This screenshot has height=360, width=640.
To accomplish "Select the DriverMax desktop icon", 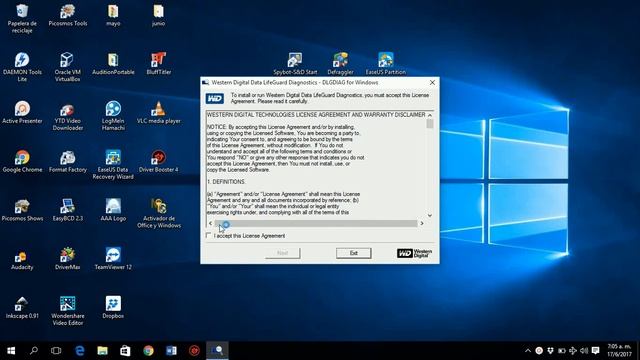I will [x=68, y=259].
